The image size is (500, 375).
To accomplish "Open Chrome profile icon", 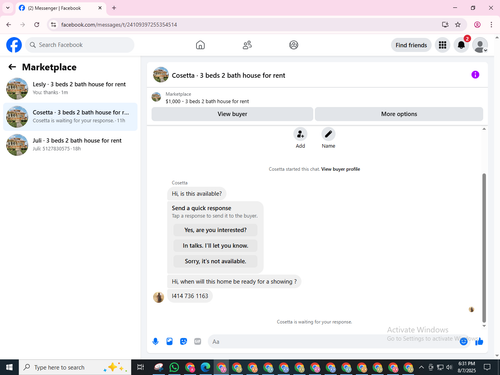I will [477, 25].
